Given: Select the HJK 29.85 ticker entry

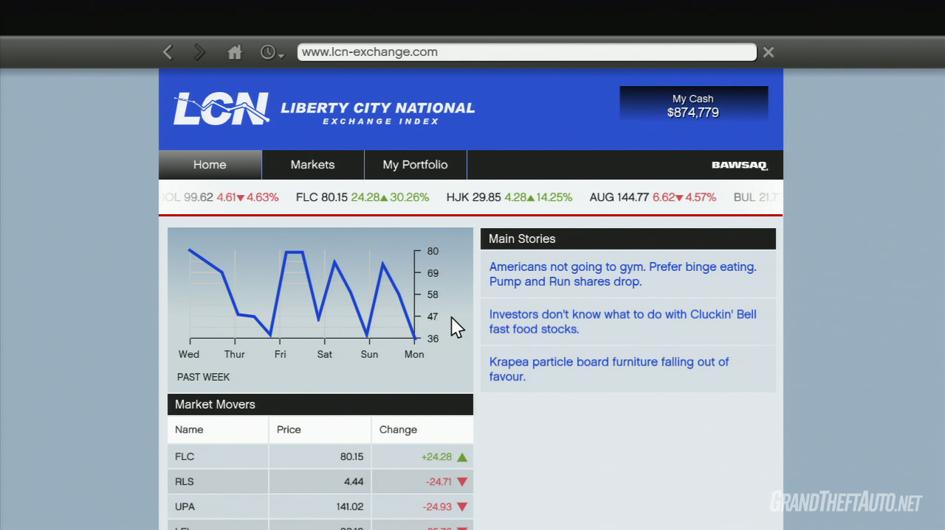Looking at the screenshot, I should (509, 197).
